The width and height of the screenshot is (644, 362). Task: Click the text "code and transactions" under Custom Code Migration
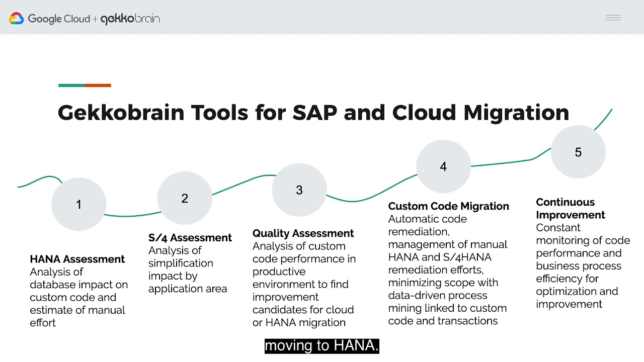[443, 321]
